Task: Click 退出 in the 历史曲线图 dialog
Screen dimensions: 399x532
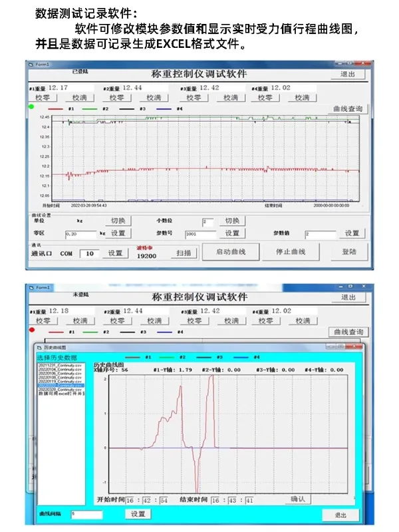Action: (x=340, y=515)
